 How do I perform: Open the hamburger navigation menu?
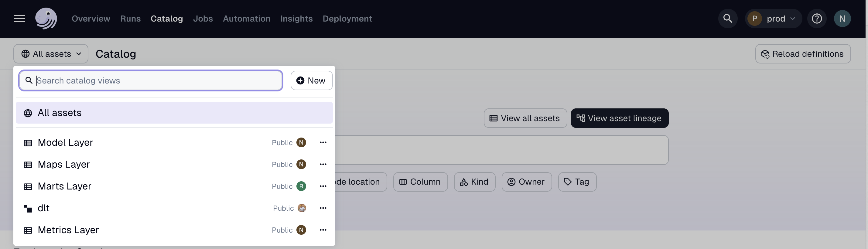click(x=19, y=19)
